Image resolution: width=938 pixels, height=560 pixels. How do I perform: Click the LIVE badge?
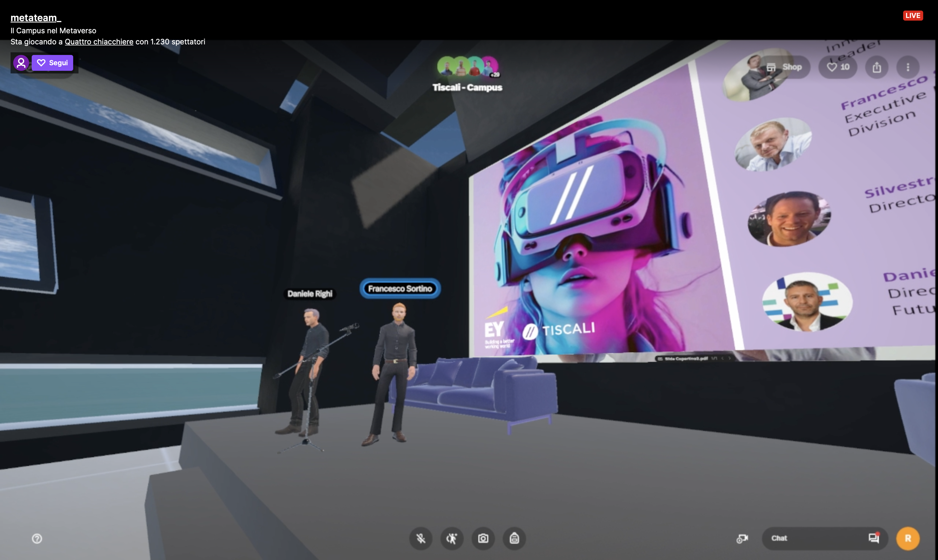(x=913, y=16)
